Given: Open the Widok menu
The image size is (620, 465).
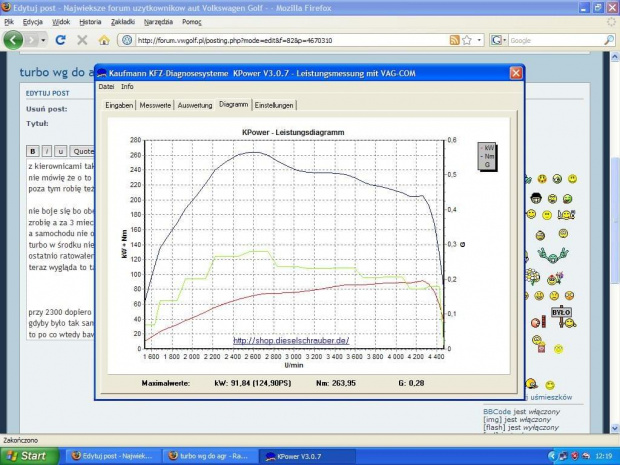Looking at the screenshot, I should 61,22.
